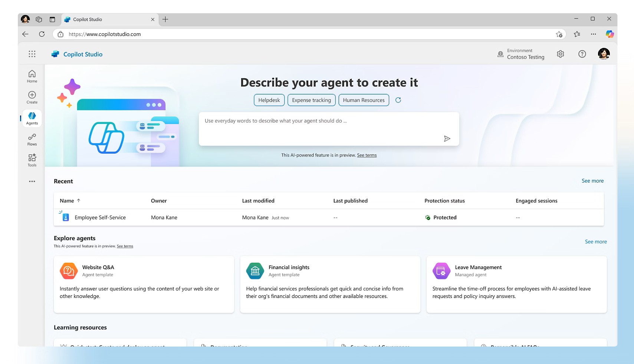See more recent agents
Screen dimensions: 634x364
(x=592, y=181)
